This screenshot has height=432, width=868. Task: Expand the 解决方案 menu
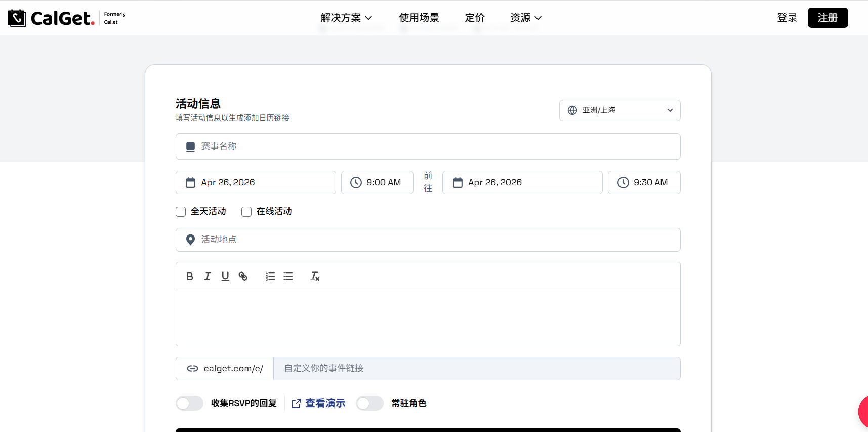point(346,18)
